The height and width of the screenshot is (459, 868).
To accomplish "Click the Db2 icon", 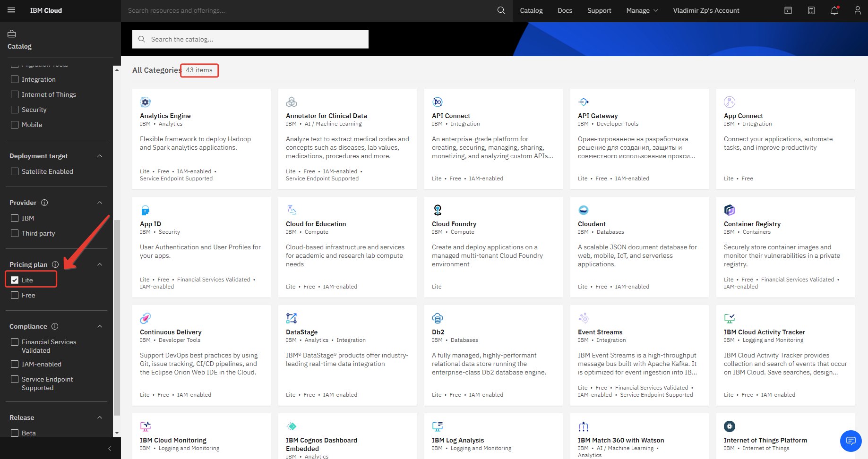I will pos(438,318).
